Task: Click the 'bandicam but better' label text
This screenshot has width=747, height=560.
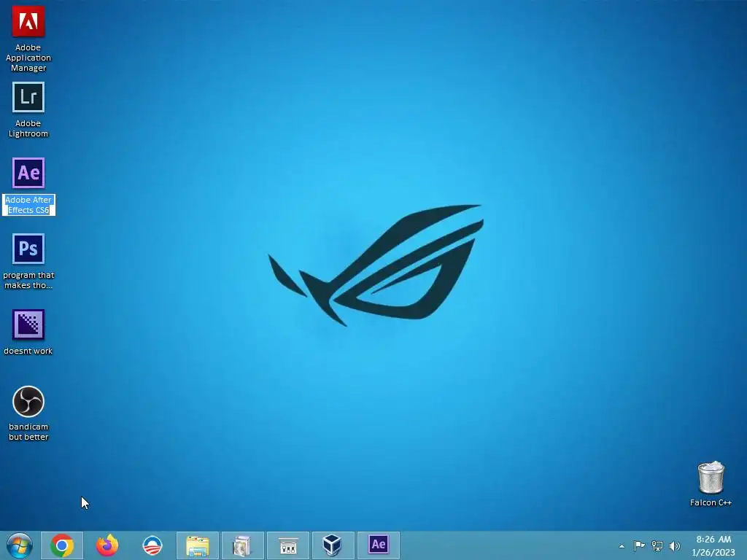Action: pyautogui.click(x=28, y=432)
